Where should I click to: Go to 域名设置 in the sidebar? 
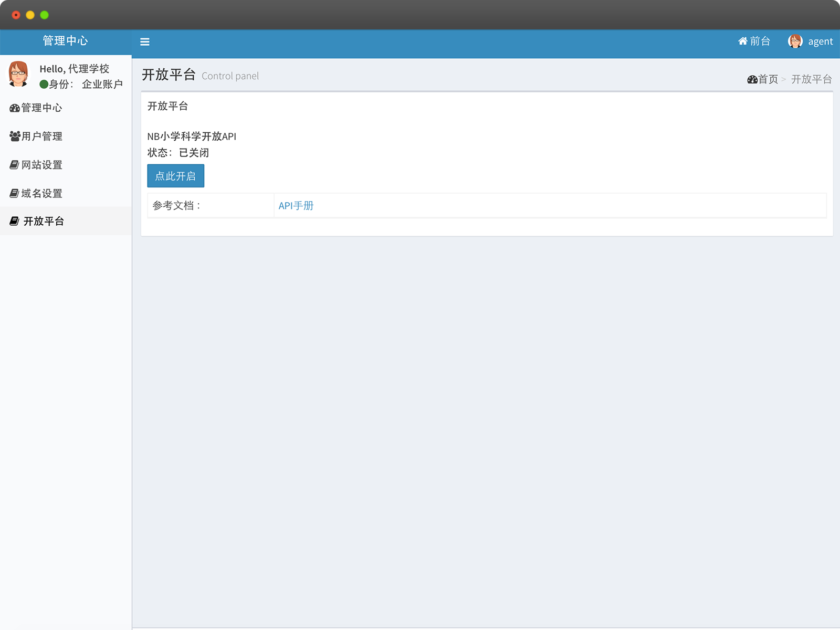point(42,194)
